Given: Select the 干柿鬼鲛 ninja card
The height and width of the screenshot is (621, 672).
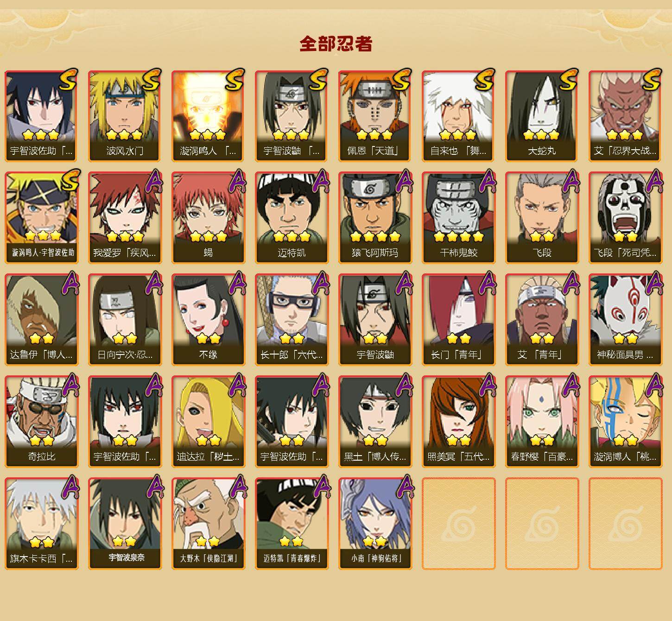Looking at the screenshot, I should pos(458,218).
